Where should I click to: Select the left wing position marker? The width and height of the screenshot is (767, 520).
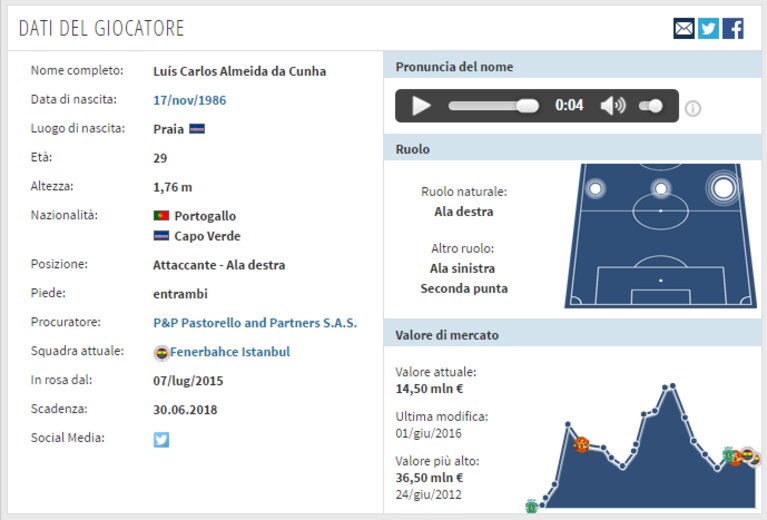tap(595, 188)
